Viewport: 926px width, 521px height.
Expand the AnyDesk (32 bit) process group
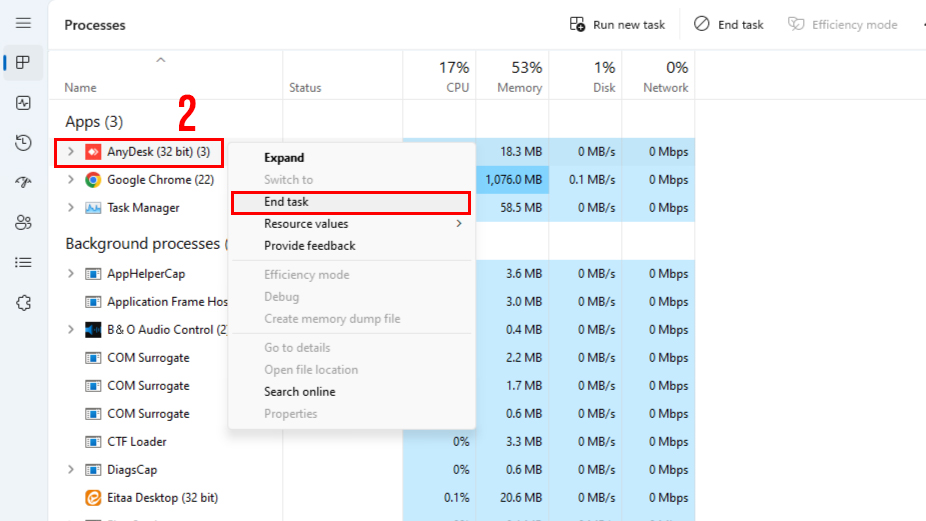coord(71,152)
